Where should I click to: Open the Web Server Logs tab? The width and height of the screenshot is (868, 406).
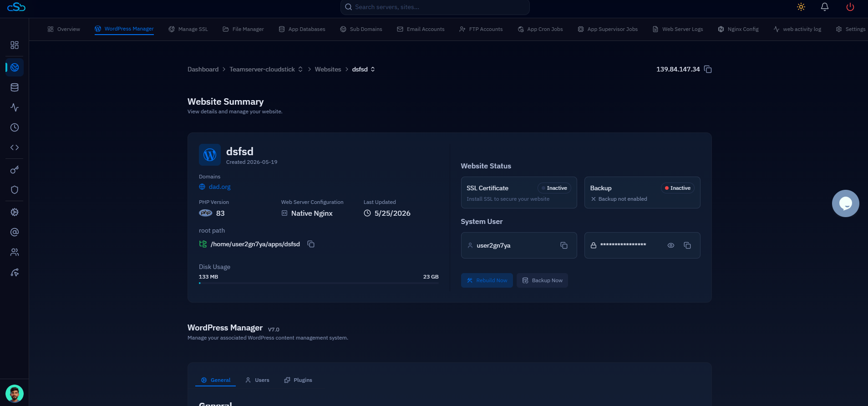(x=678, y=29)
